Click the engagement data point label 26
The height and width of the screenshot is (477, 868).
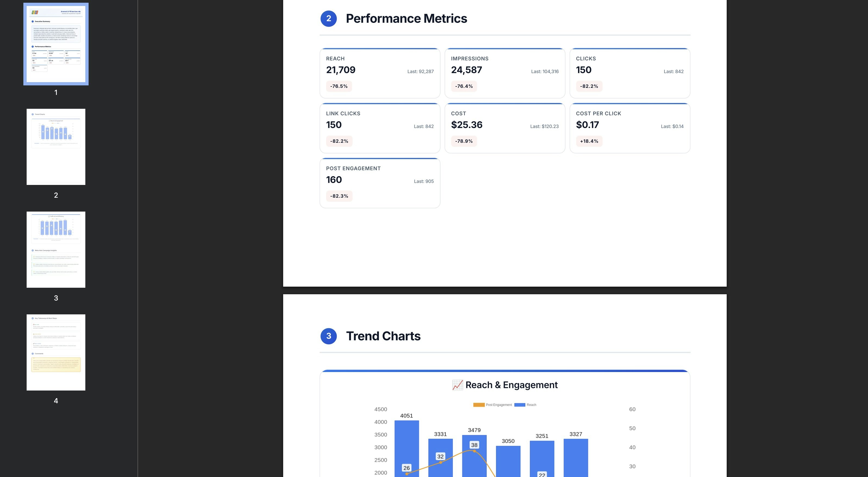pos(407,468)
